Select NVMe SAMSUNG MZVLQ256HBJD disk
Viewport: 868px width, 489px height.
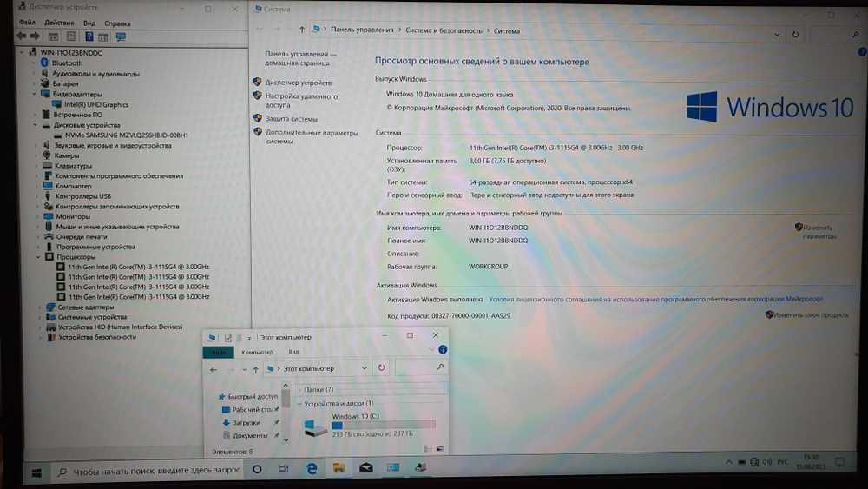pyautogui.click(x=127, y=135)
